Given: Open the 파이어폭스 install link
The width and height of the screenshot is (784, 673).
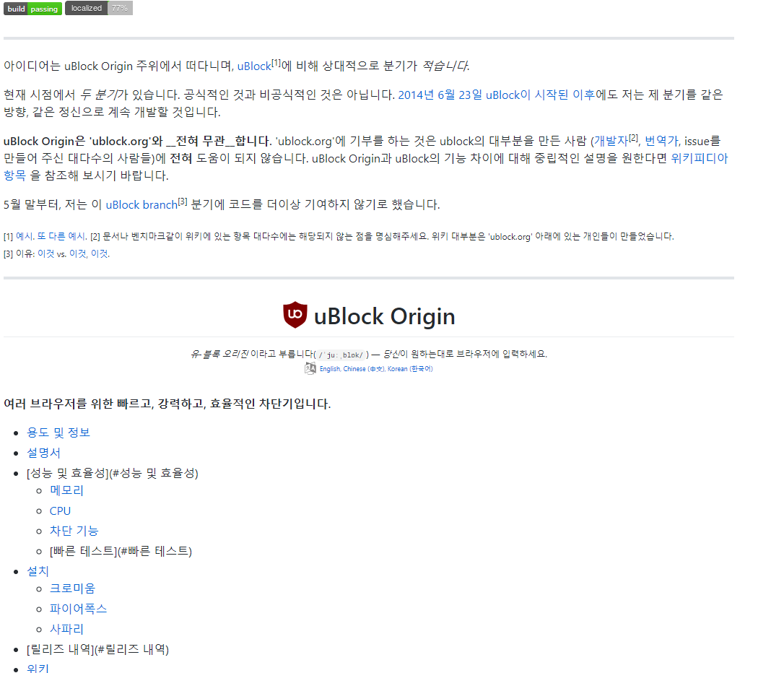Looking at the screenshot, I should 78,609.
